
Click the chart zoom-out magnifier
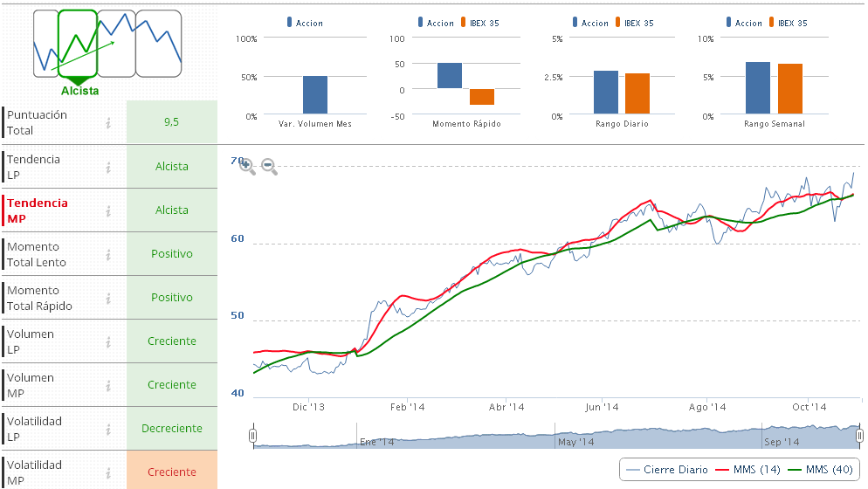coord(269,166)
